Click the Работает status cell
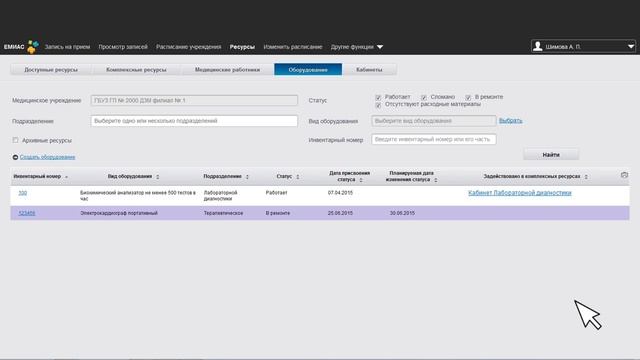Viewport: 640px width, 360px height. tap(276, 193)
